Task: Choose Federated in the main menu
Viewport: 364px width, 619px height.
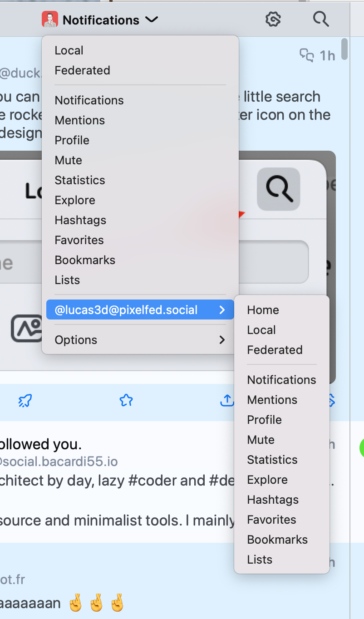Action: [83, 70]
